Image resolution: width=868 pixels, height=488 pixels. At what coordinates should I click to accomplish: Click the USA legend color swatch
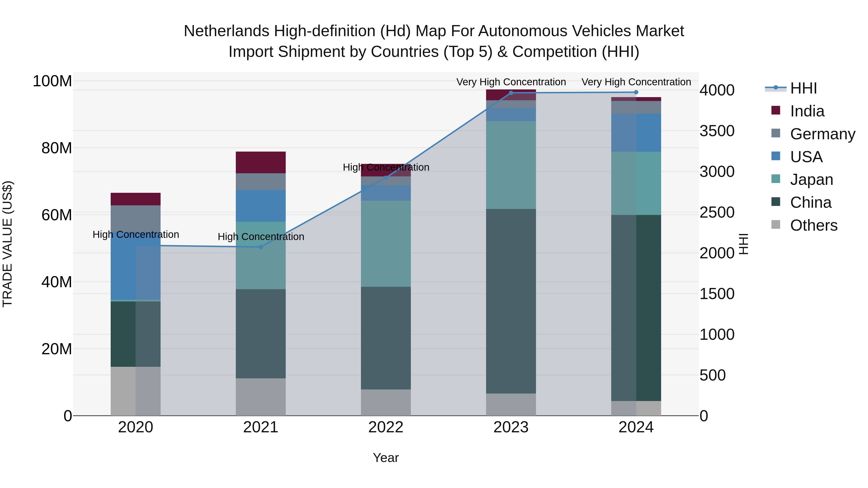[776, 156]
